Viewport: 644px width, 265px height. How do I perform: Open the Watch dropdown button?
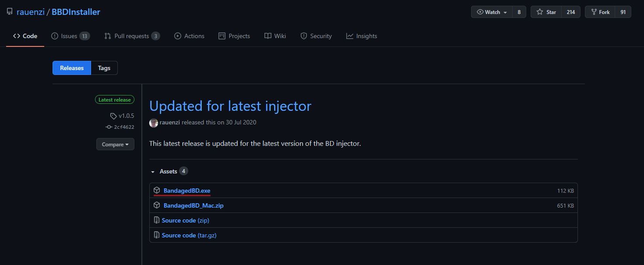click(492, 12)
